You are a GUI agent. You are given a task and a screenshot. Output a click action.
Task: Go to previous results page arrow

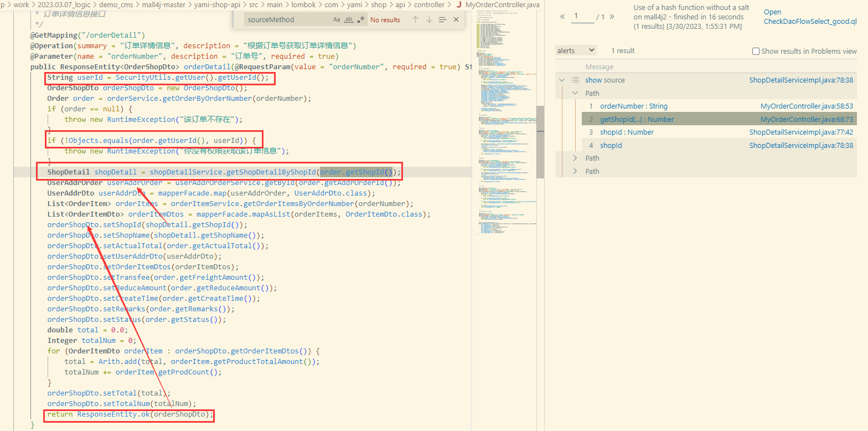tap(562, 17)
